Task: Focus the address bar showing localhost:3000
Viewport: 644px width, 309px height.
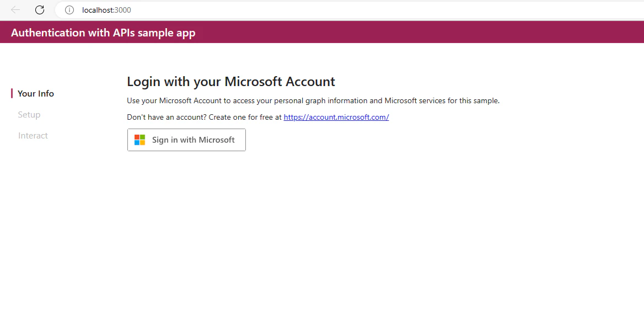Action: [349, 10]
